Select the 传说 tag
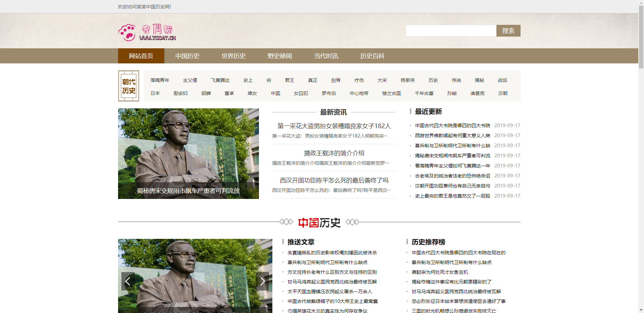The image size is (644, 313). pyautogui.click(x=457, y=80)
